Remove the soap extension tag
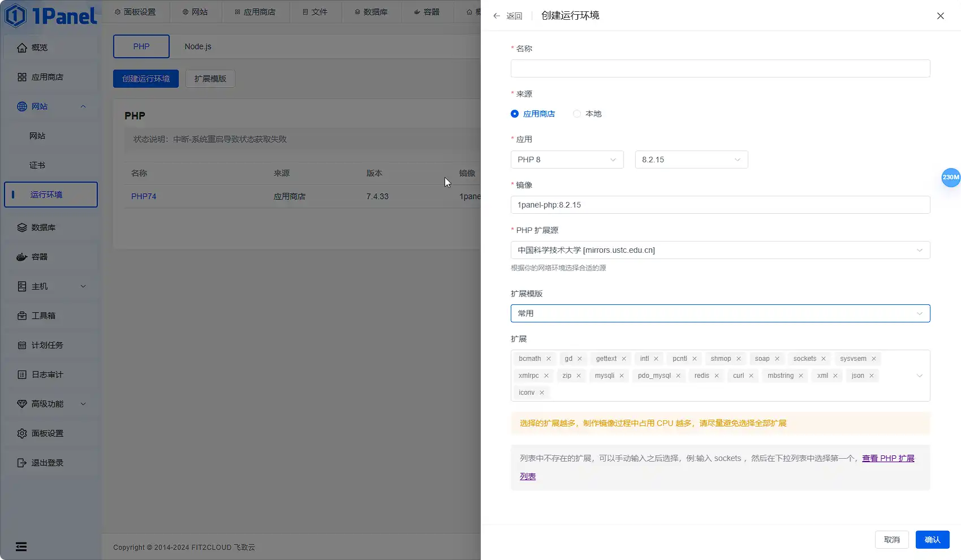961x560 pixels. (x=777, y=359)
